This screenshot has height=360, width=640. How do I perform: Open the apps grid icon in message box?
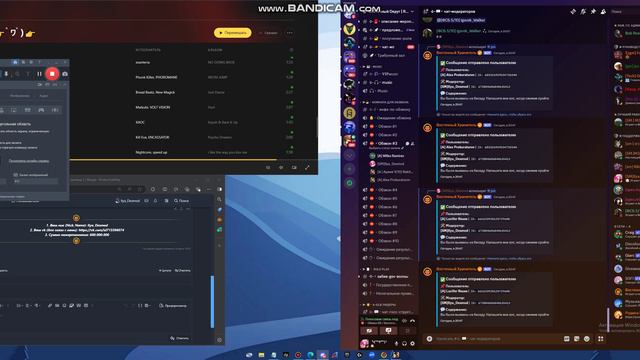pos(600,338)
